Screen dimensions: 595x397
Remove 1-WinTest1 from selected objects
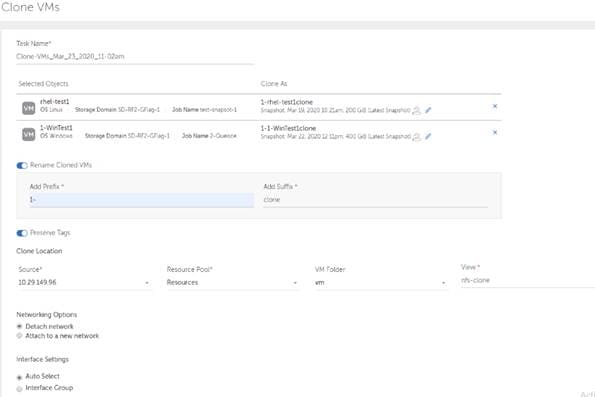point(495,132)
